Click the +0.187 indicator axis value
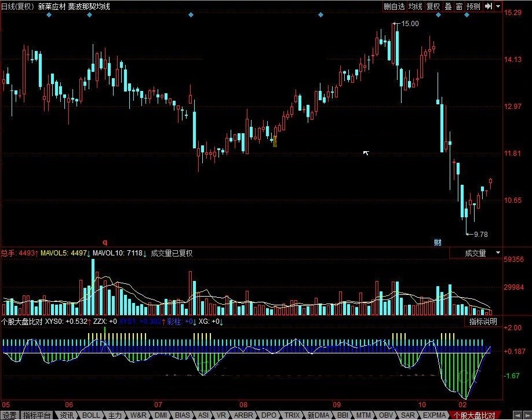The image size is (532, 420). 515,351
